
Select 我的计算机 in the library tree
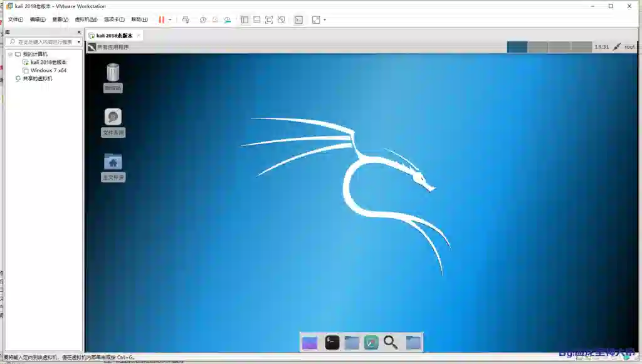coord(35,54)
